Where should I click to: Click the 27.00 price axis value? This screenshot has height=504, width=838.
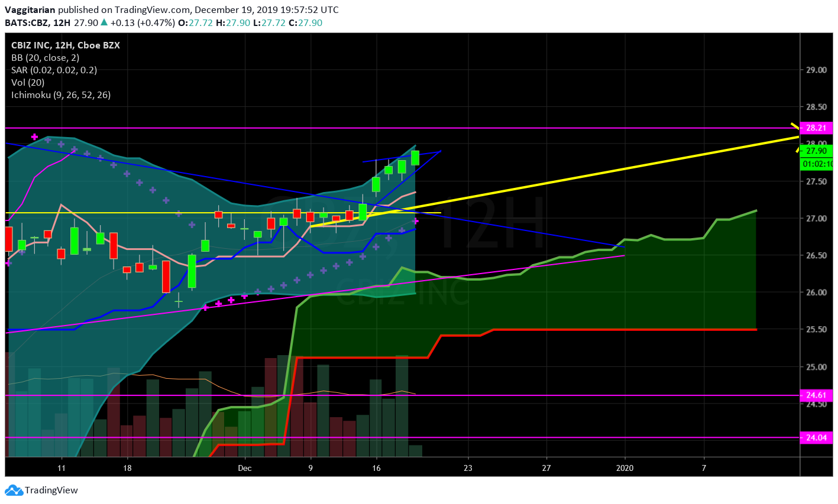(816, 219)
